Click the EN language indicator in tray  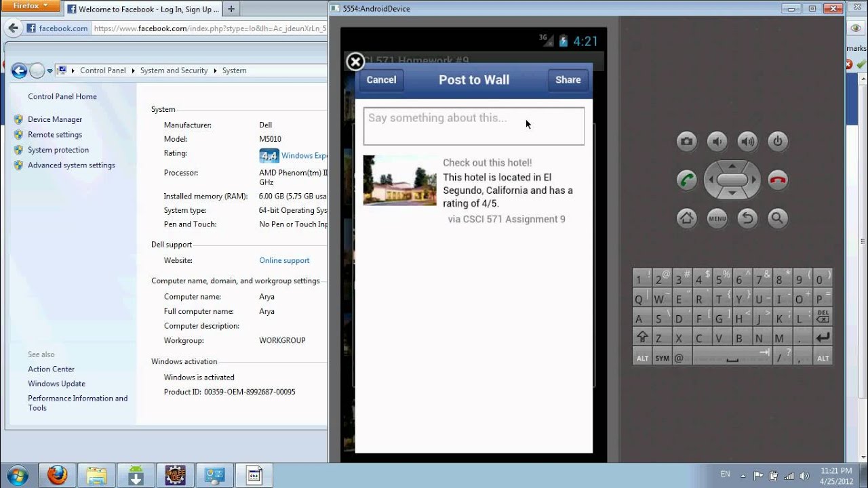tap(725, 474)
